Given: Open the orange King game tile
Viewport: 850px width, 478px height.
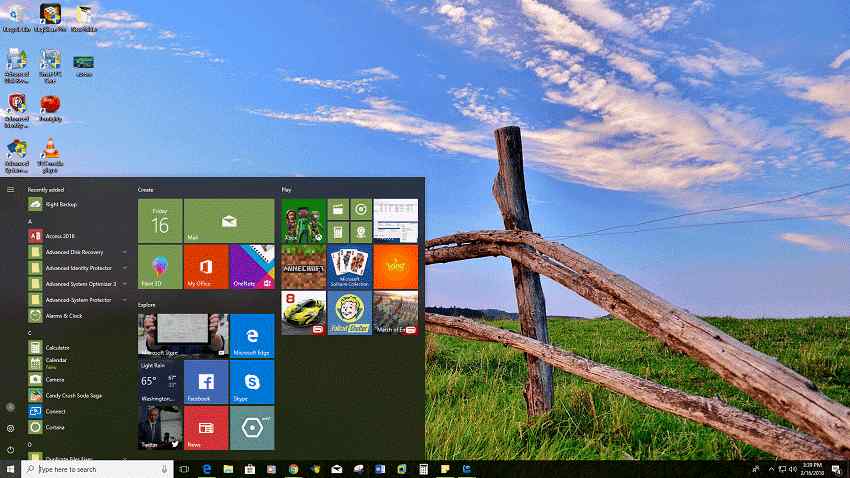Looking at the screenshot, I should pos(396,267).
